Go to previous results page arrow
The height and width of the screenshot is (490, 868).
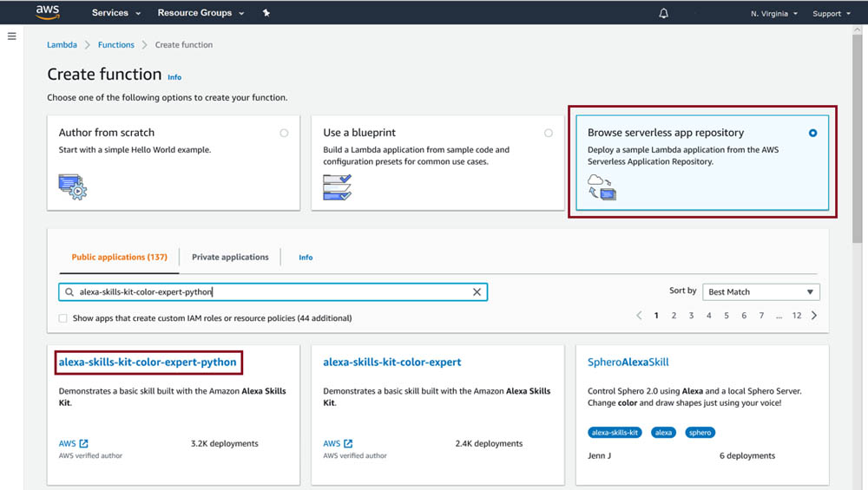coord(639,315)
